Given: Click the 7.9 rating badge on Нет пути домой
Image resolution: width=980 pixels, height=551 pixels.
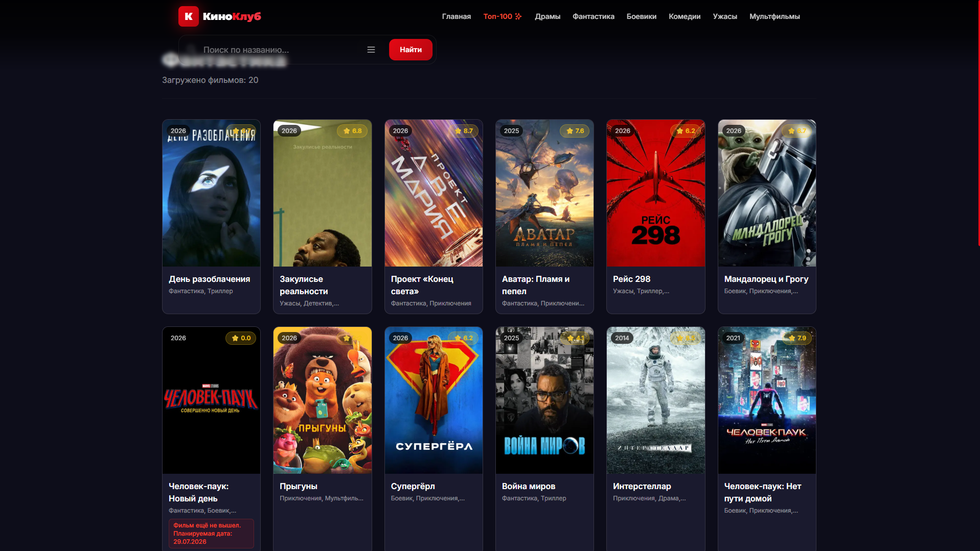Looking at the screenshot, I should [x=797, y=338].
